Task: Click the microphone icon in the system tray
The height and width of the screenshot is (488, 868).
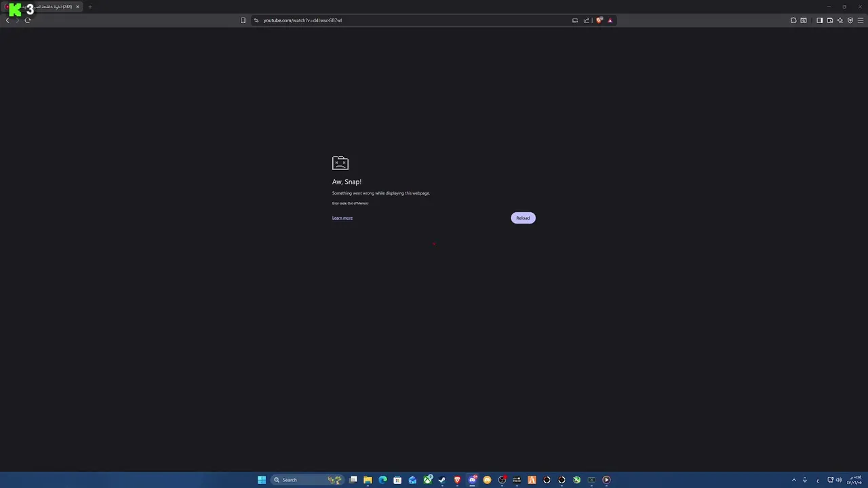Action: (x=805, y=480)
